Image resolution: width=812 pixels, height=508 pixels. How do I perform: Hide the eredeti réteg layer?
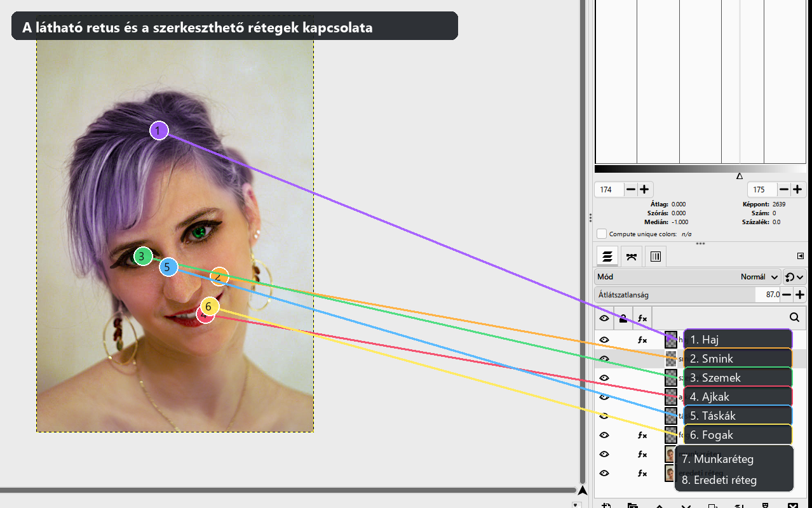[x=604, y=473]
